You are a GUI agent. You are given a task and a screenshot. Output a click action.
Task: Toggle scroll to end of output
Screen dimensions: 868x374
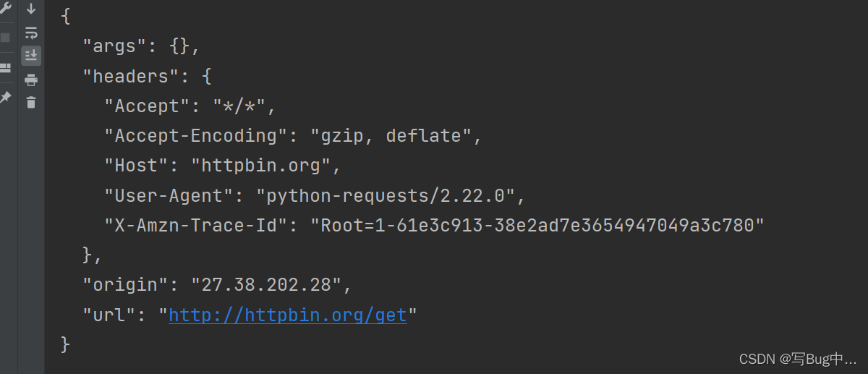pos(31,56)
